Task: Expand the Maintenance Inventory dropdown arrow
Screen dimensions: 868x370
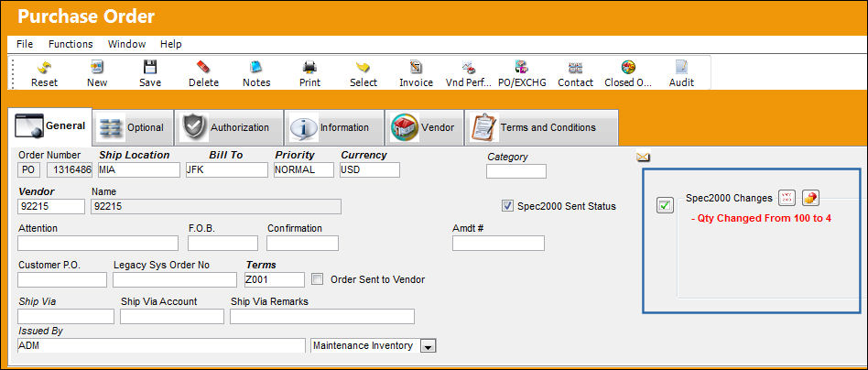Action: point(429,346)
